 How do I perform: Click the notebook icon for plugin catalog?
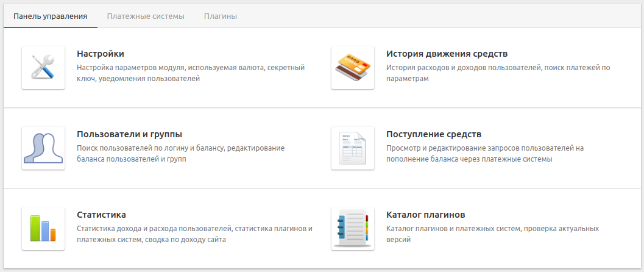pyautogui.click(x=353, y=229)
